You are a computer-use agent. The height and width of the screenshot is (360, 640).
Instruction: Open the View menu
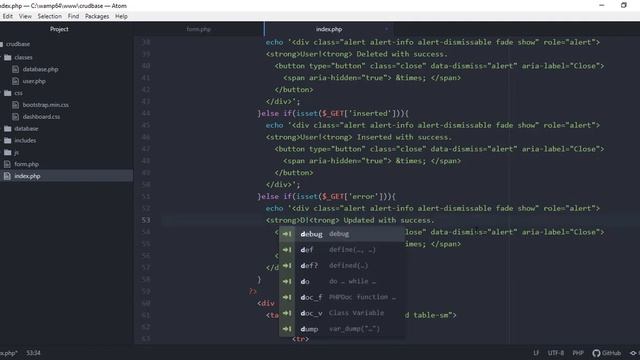click(x=25, y=16)
